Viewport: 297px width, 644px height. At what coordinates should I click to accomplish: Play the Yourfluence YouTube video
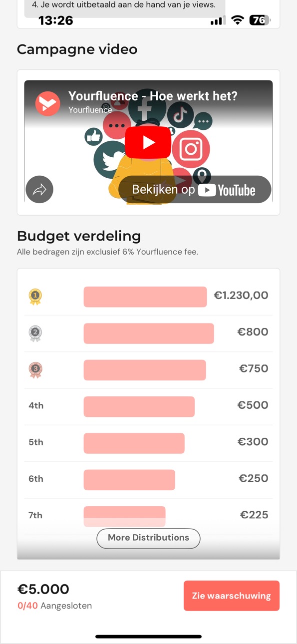(148, 142)
